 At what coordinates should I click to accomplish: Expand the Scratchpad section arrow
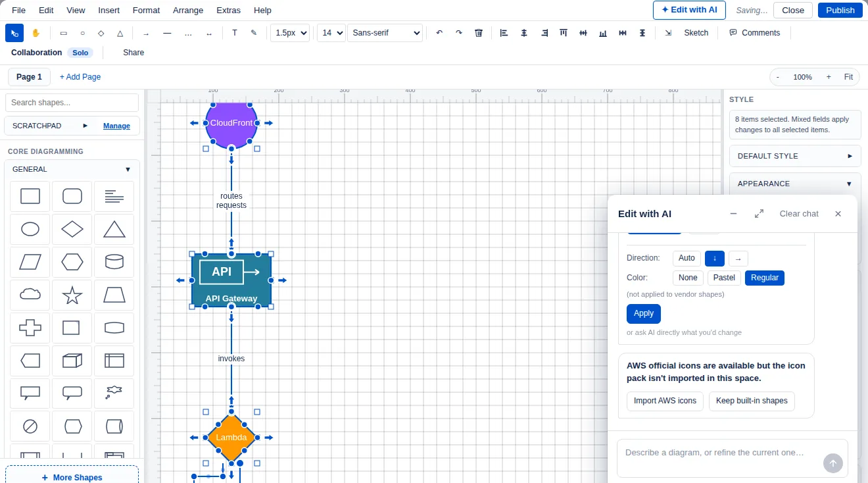pyautogui.click(x=85, y=126)
